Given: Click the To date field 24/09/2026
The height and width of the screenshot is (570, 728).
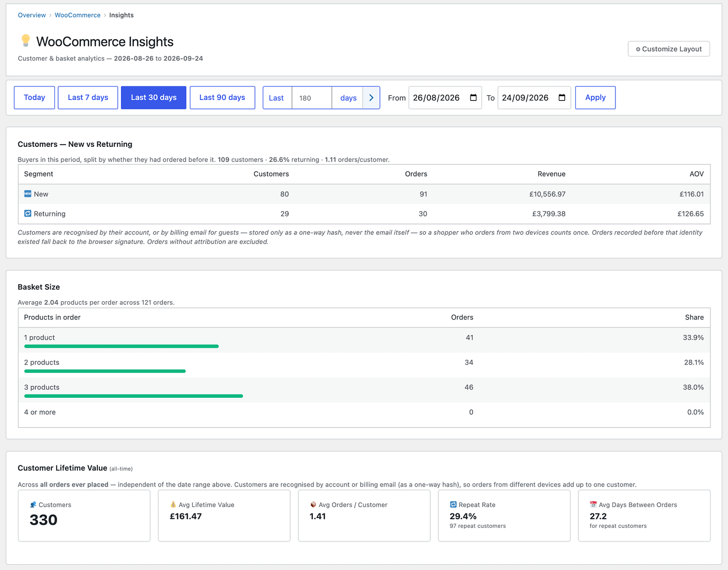Looking at the screenshot, I should tap(534, 98).
